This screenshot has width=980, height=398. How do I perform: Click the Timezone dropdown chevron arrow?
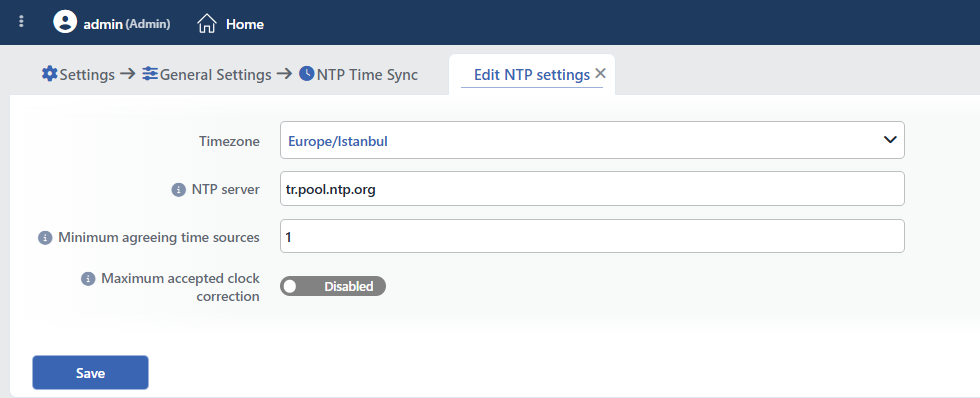(890, 140)
